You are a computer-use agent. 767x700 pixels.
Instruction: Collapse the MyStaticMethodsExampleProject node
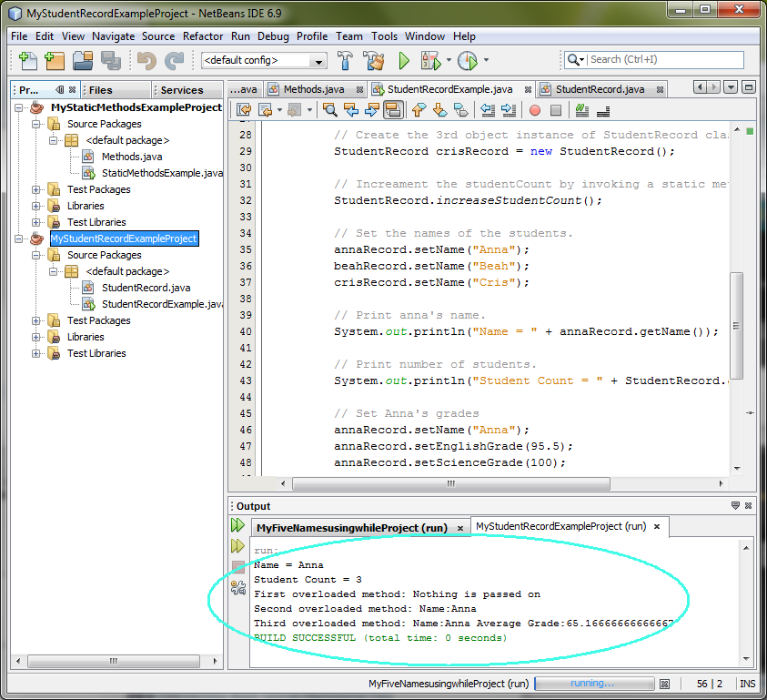pyautogui.click(x=18, y=107)
